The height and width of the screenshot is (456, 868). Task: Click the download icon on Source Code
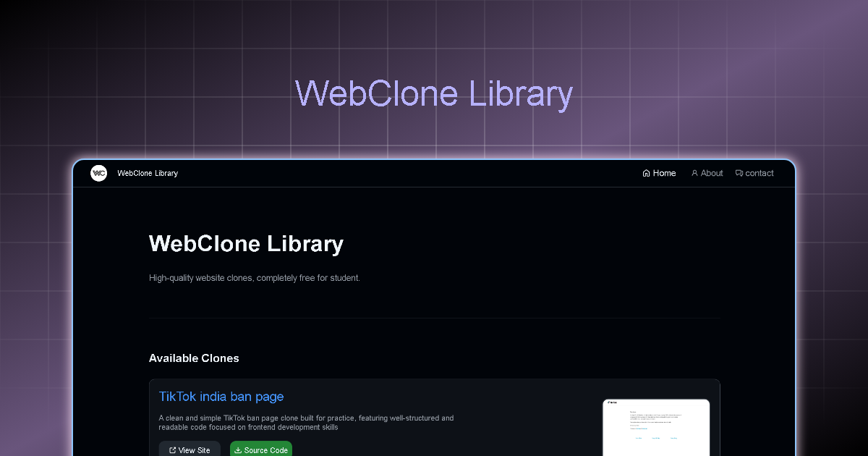[x=238, y=450]
